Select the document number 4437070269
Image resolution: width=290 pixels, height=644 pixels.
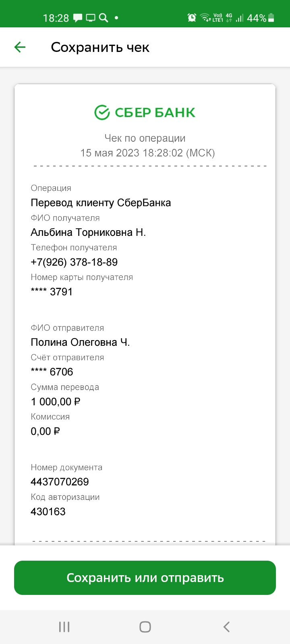(60, 482)
